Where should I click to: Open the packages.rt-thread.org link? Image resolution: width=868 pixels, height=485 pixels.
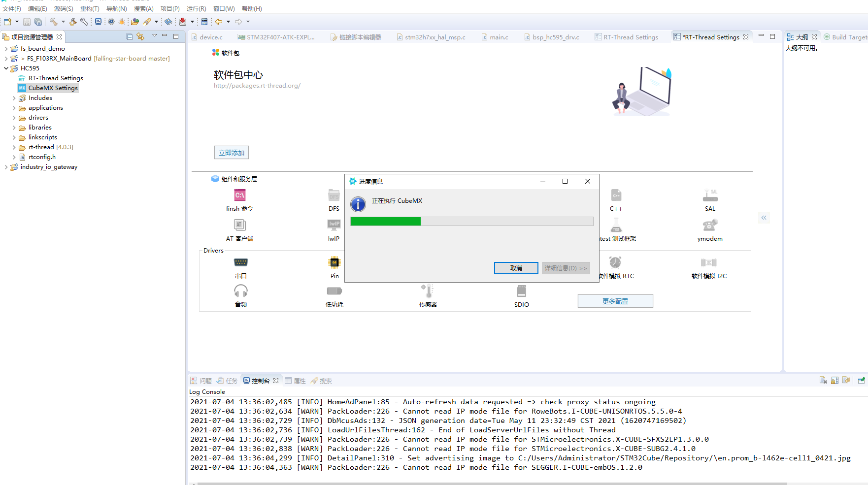pos(257,86)
